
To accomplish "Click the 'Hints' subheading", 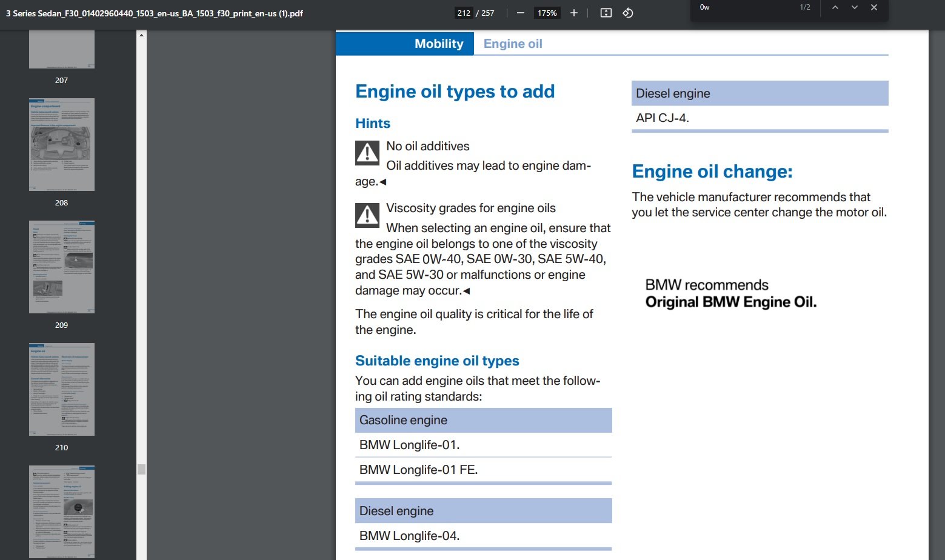I will (x=373, y=123).
